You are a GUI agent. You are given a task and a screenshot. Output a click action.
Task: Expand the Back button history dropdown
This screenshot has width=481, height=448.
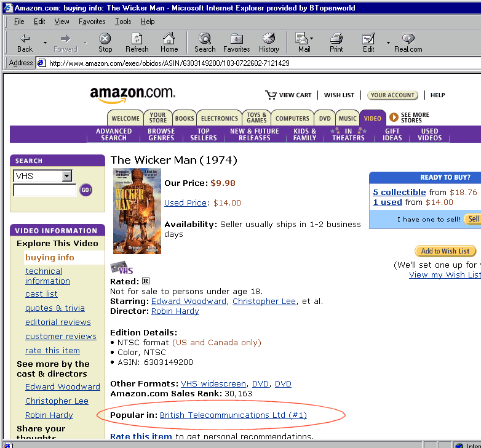(45, 42)
